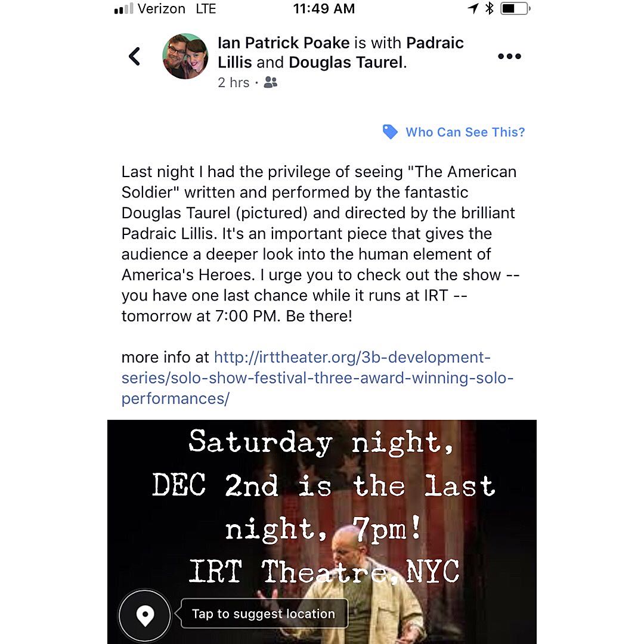
Task: Open the irttheater.org show link
Action: coord(317,378)
